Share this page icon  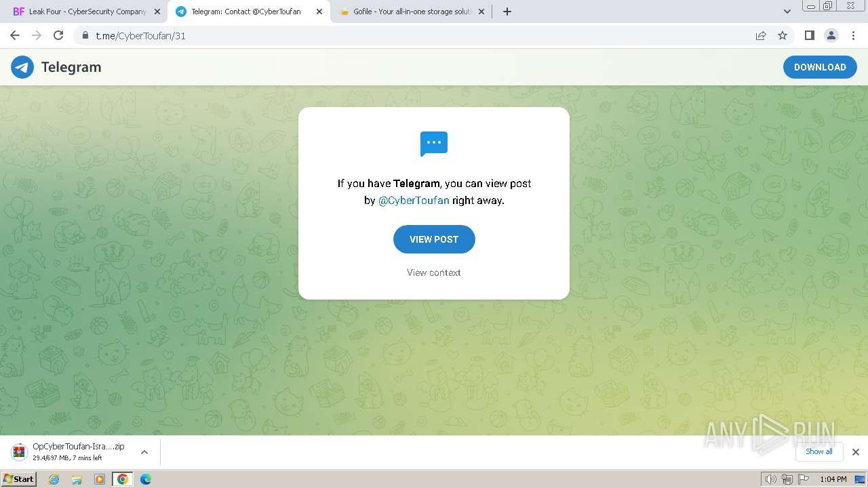pyautogui.click(x=761, y=36)
